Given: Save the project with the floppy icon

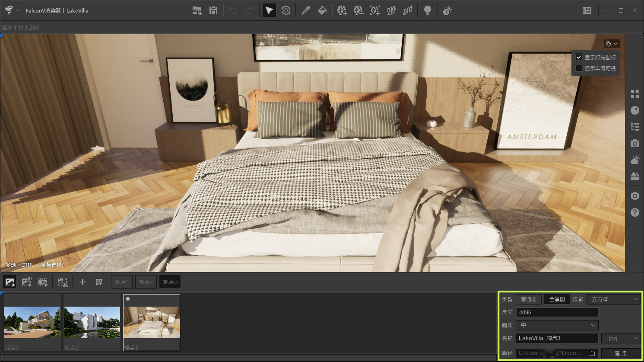Looking at the screenshot, I should (x=213, y=10).
